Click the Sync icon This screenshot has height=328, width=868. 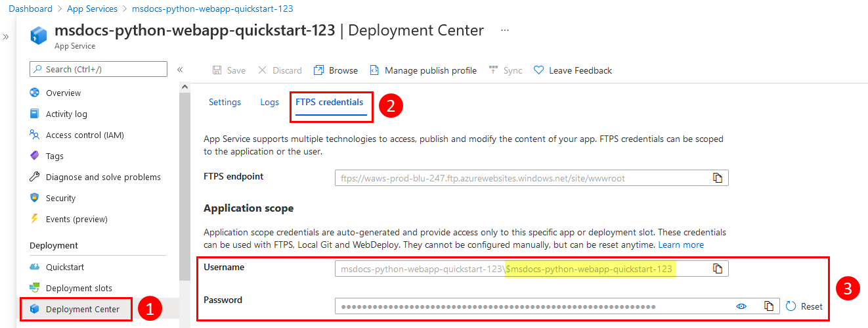pyautogui.click(x=493, y=70)
